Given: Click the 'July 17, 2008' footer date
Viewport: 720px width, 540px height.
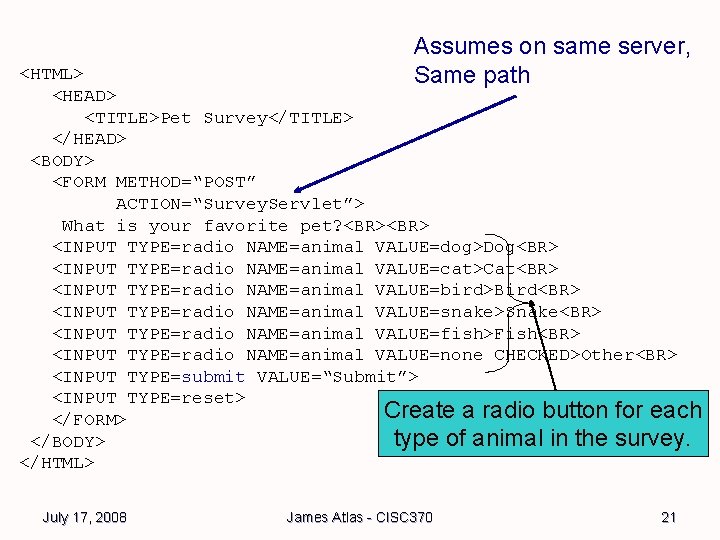Looking at the screenshot, I should 84,518.
